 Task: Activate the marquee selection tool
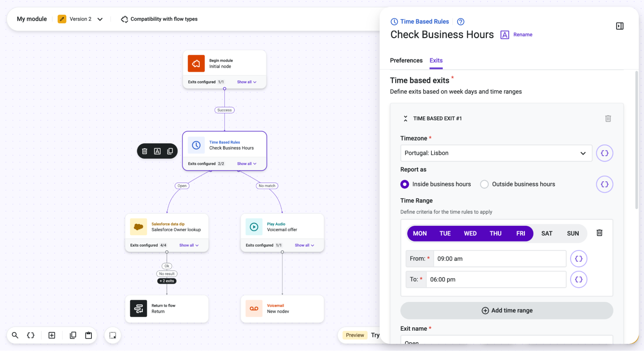[113, 335]
